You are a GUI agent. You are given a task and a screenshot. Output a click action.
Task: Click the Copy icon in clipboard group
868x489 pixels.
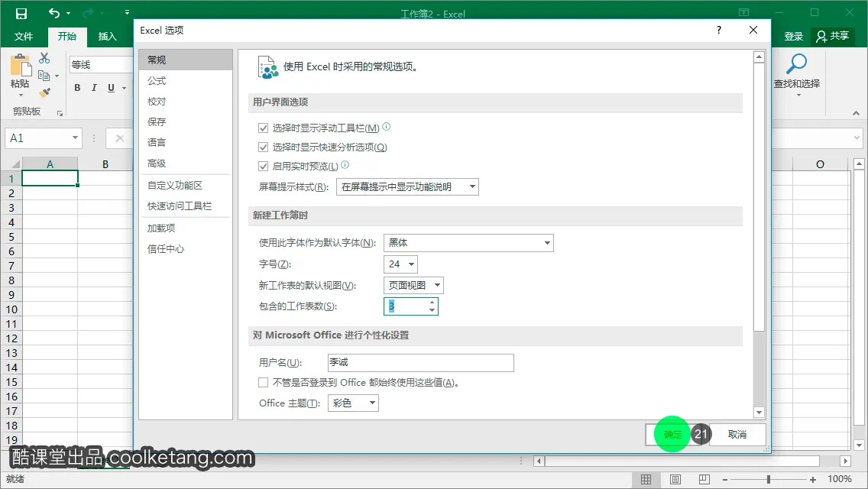pos(44,76)
